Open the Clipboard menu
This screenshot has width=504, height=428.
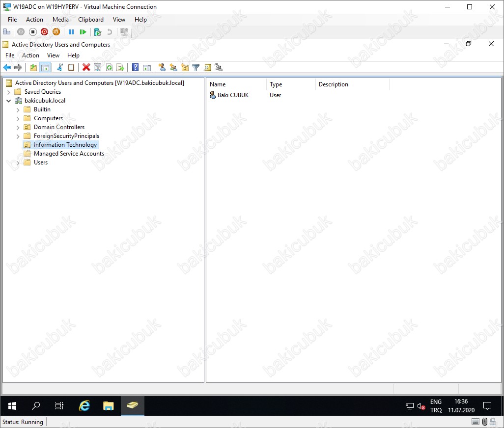(x=91, y=20)
